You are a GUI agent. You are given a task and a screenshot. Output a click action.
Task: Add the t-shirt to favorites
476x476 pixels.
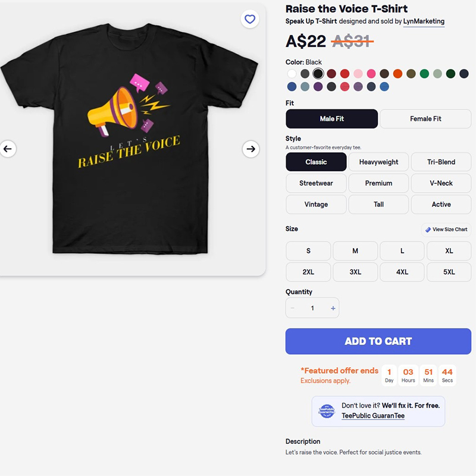(249, 19)
